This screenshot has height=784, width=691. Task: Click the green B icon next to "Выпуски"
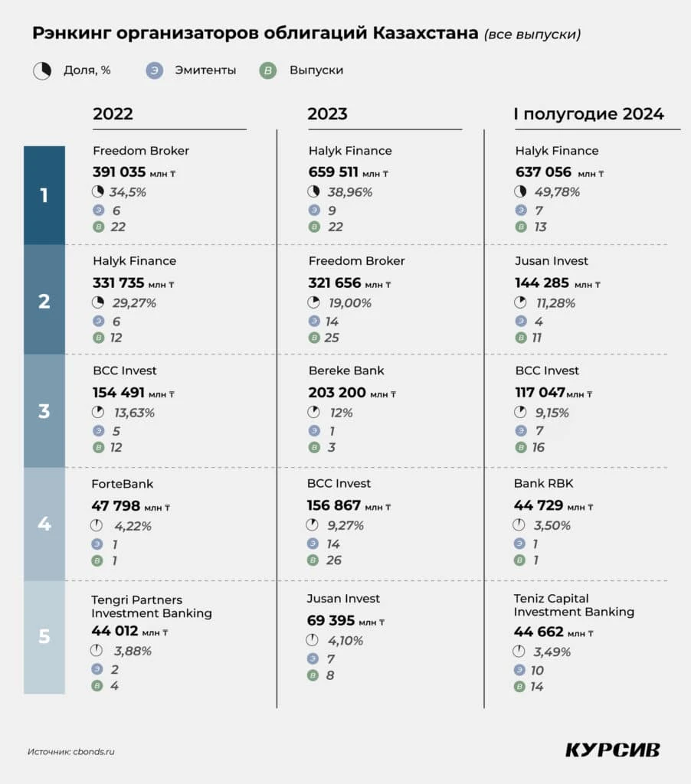[268, 70]
